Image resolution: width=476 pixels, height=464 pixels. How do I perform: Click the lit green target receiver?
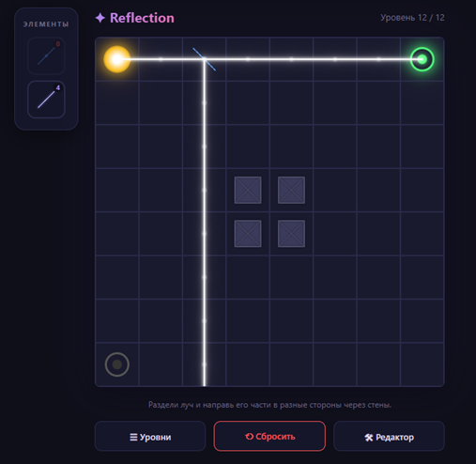(x=422, y=59)
